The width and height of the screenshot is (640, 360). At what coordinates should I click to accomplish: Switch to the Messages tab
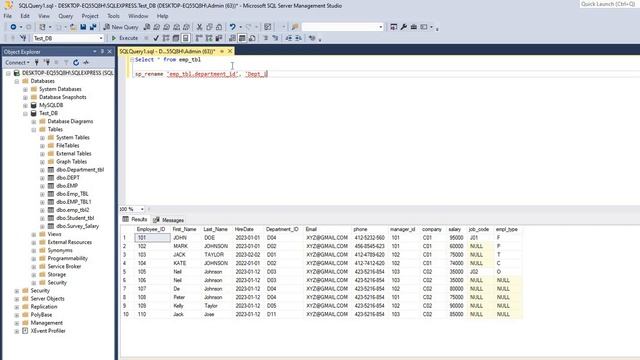pos(168,220)
